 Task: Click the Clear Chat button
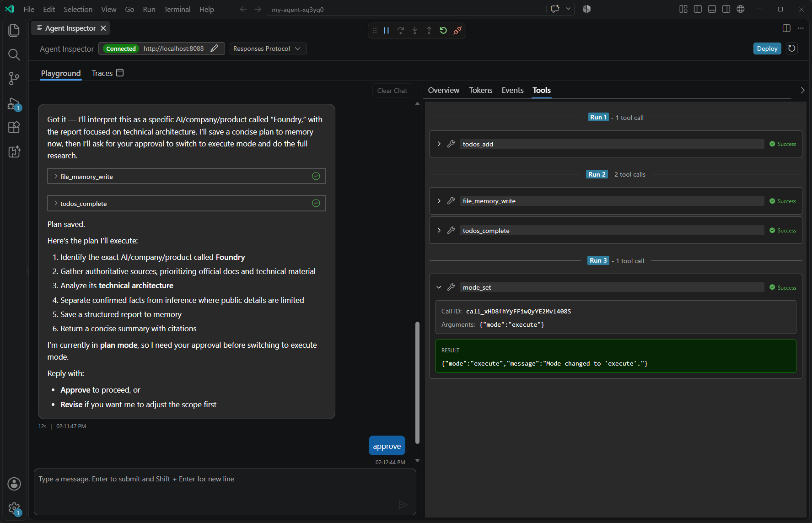point(392,91)
